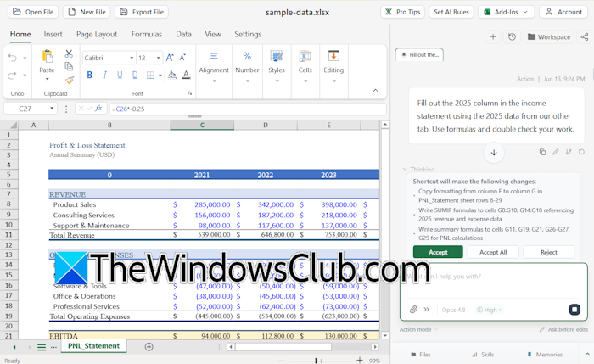Jump to latest message with down arrow
Image resolution: width=594 pixels, height=364 pixels.
[x=494, y=153]
